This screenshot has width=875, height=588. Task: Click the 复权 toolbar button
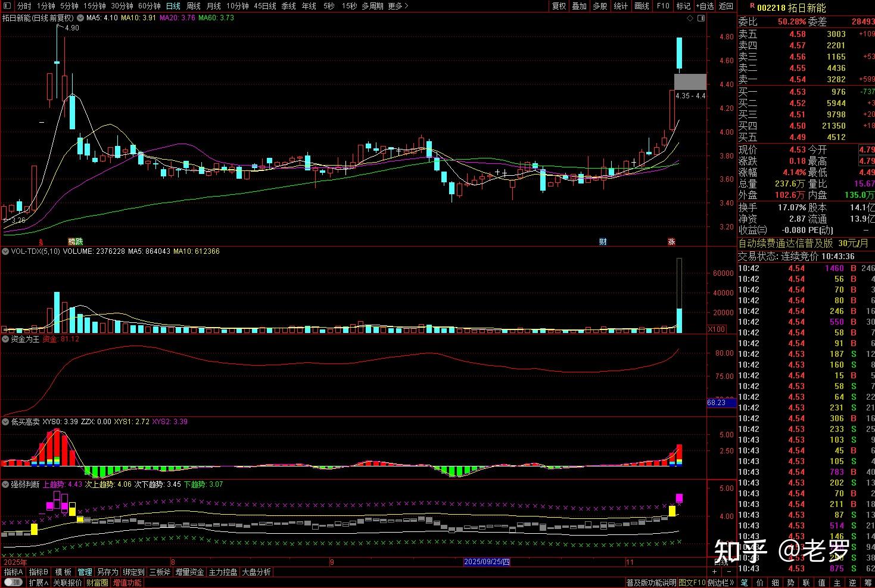point(559,6)
